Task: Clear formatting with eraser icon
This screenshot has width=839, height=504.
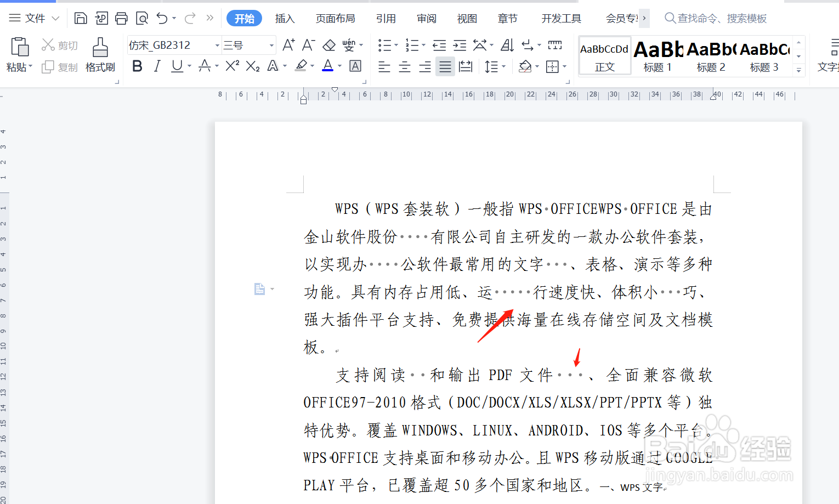Action: pyautogui.click(x=329, y=45)
